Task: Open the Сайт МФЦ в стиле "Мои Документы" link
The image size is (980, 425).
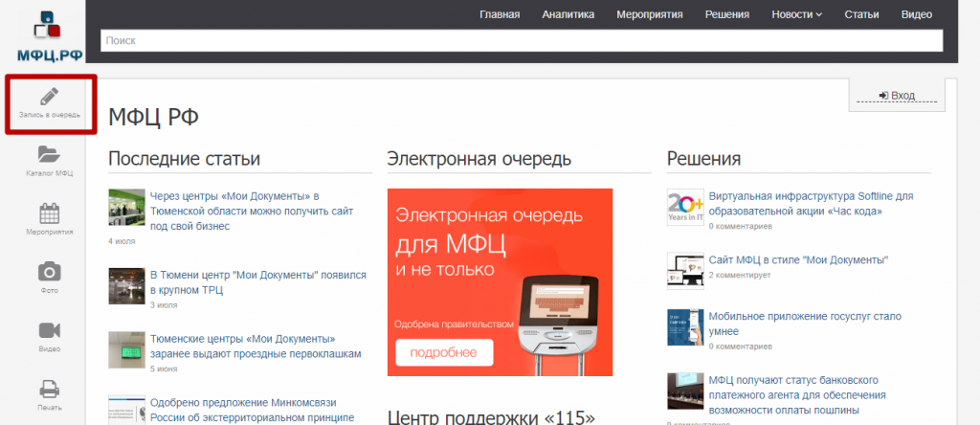Action: click(x=797, y=259)
